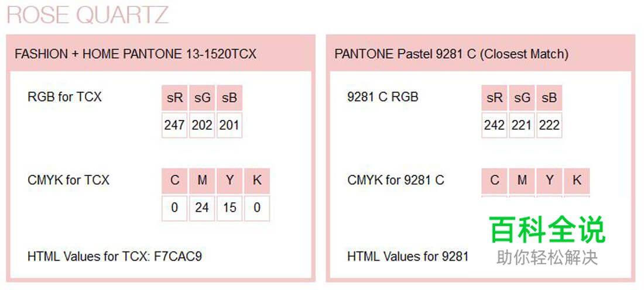The width and height of the screenshot is (644, 290).
Task: Click the HTML Values for TCX: F7CAC9 text
Action: [x=115, y=256]
